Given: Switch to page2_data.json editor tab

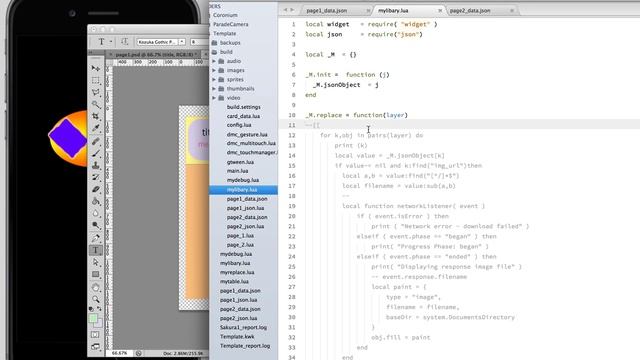Looking at the screenshot, I should 470,11.
